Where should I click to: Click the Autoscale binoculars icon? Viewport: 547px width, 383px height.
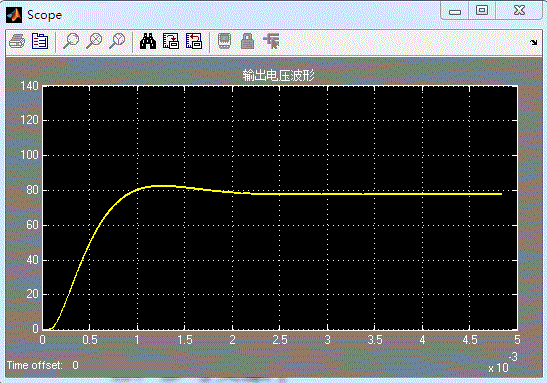point(148,41)
